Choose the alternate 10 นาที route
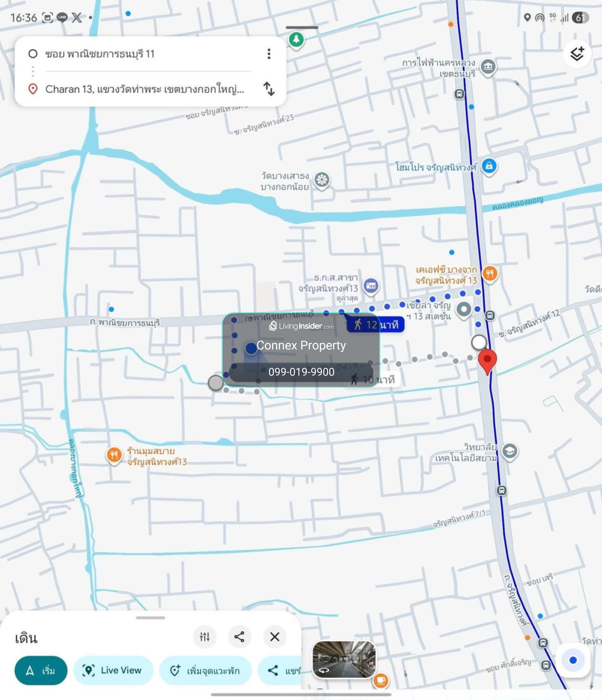 tap(372, 380)
